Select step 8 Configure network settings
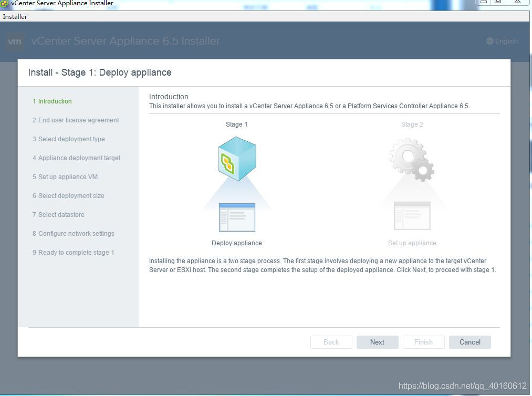Image resolution: width=532 pixels, height=396 pixels. 74,234
